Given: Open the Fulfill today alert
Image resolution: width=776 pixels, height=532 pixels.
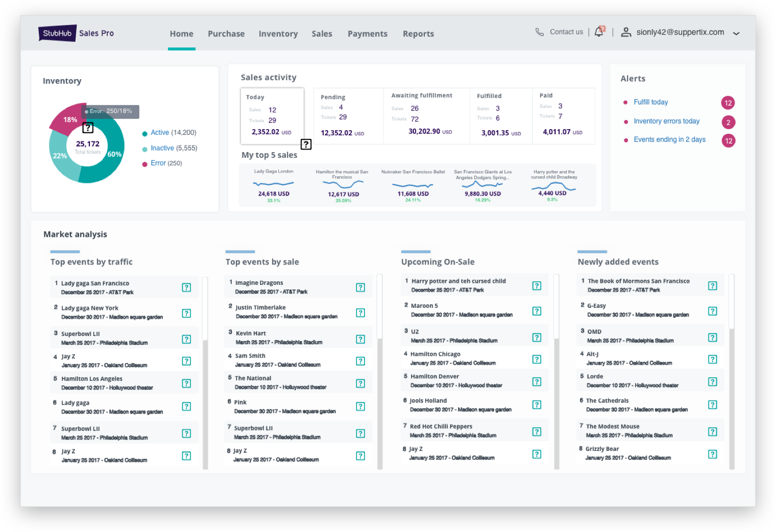Looking at the screenshot, I should [651, 102].
